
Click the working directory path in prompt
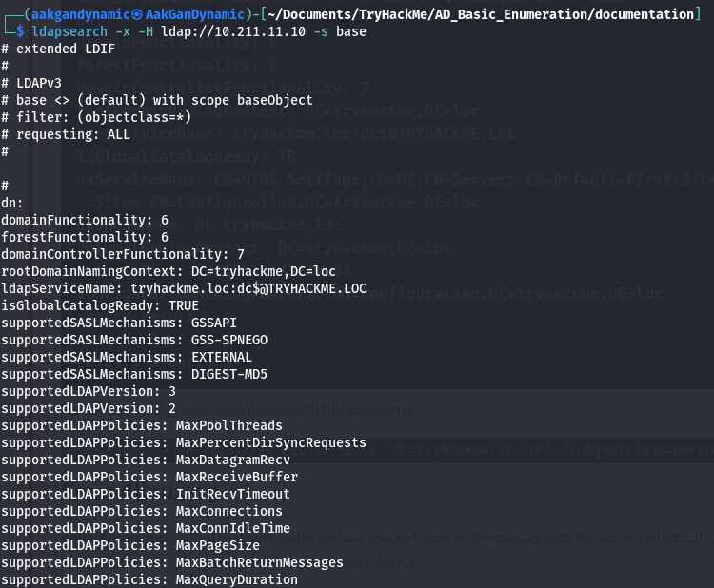tap(481, 13)
